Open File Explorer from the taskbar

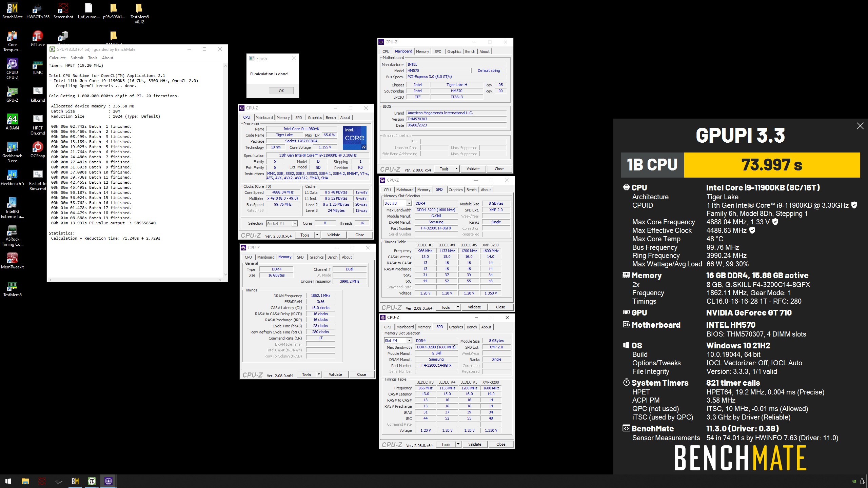(x=25, y=481)
